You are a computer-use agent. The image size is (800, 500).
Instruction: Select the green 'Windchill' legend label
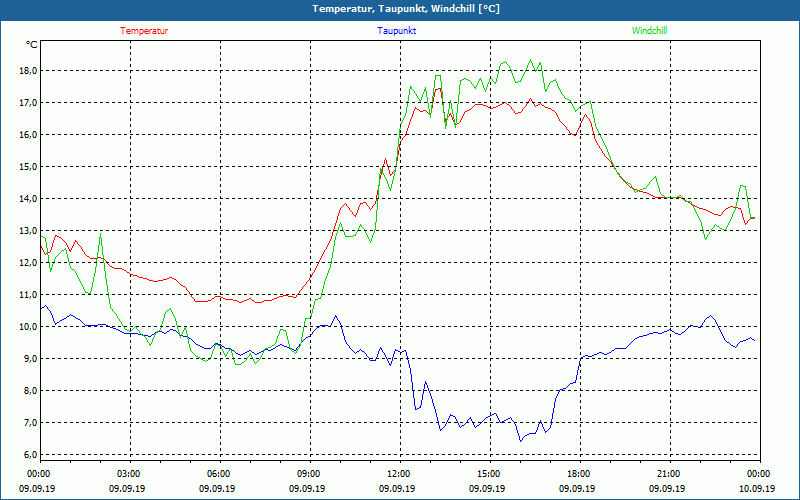click(649, 31)
